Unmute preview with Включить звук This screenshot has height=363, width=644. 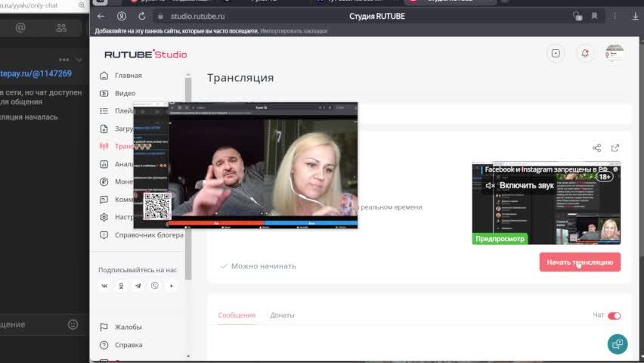pos(520,185)
